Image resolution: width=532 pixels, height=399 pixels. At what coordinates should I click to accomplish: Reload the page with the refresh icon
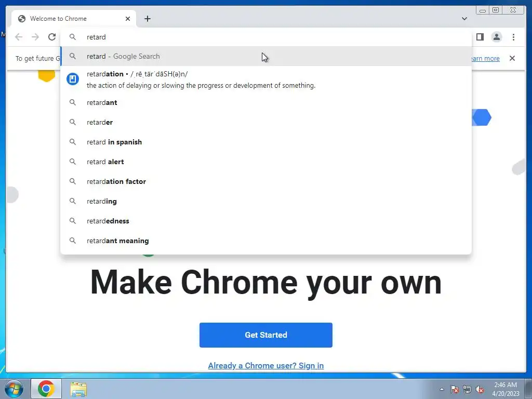pyautogui.click(x=52, y=37)
